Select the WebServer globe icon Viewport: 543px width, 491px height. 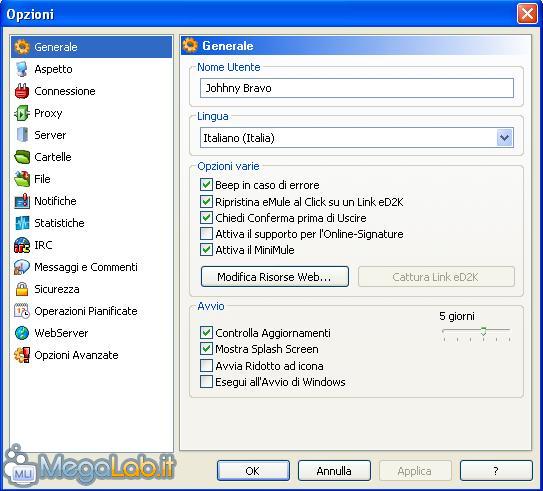pyautogui.click(x=22, y=333)
